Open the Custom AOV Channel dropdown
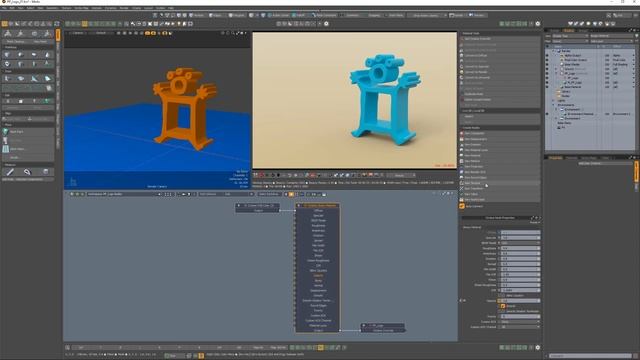640x360 pixels. pos(520,327)
